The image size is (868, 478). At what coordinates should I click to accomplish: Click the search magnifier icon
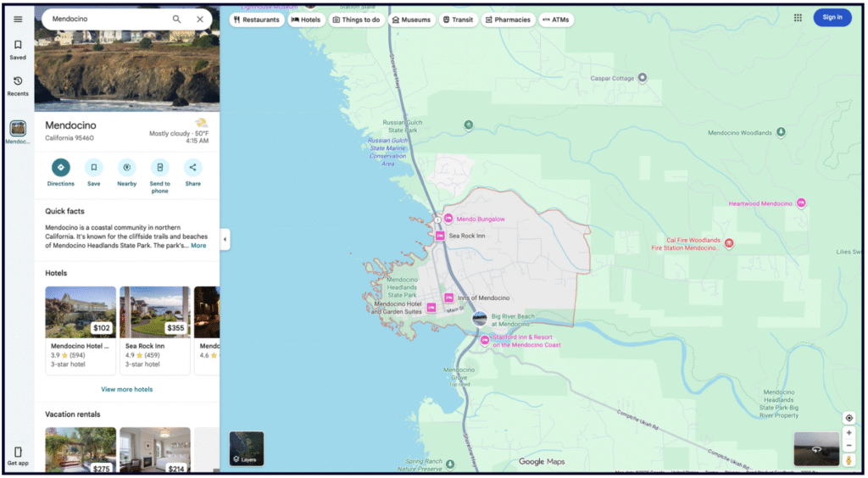tap(176, 19)
